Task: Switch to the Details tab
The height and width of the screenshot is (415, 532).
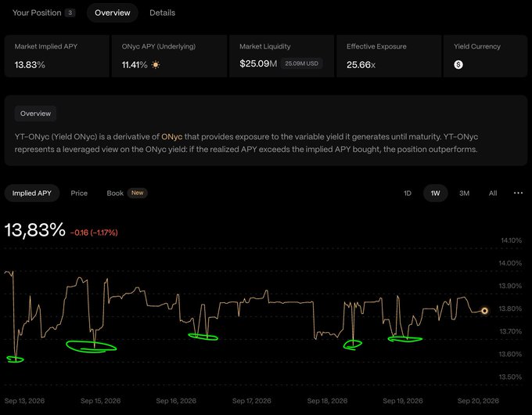Action: [x=163, y=13]
